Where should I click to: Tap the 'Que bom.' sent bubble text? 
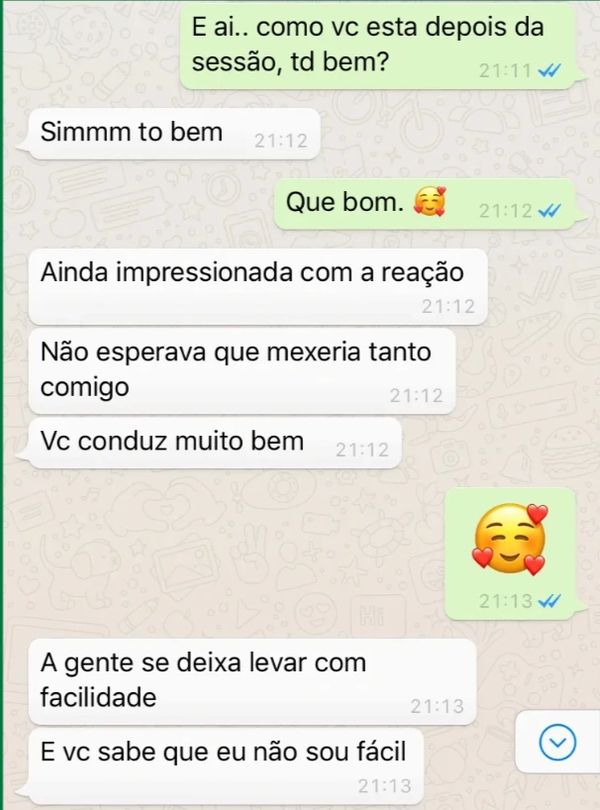pos(345,202)
